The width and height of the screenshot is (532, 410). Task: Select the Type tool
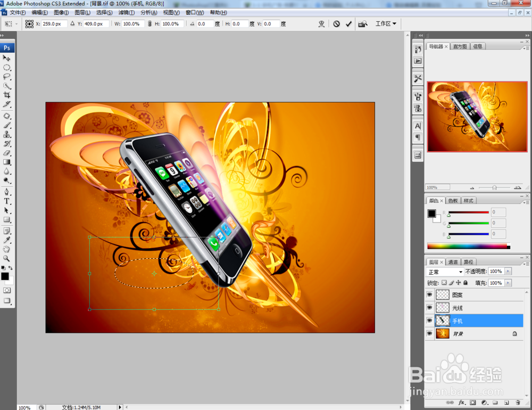coord(6,201)
